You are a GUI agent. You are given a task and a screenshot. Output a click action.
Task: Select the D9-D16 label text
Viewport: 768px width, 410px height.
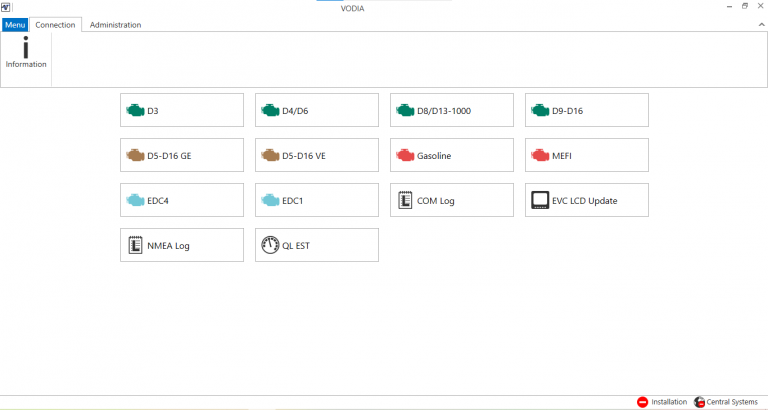568,111
